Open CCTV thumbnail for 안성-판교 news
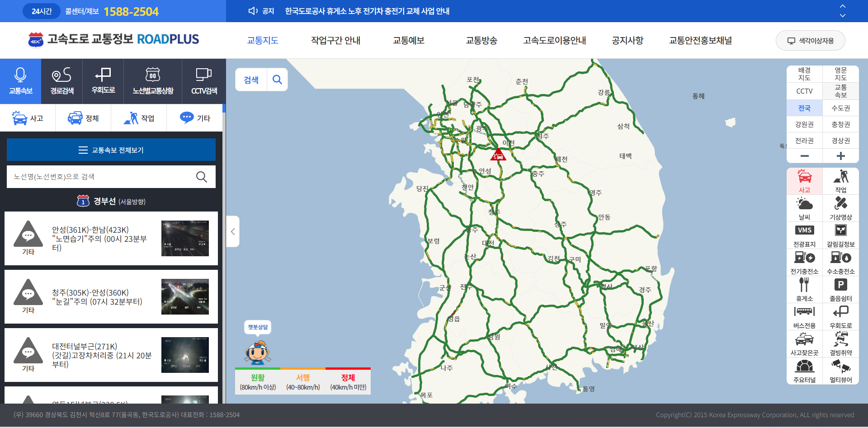This screenshot has width=868, height=428. point(185,238)
